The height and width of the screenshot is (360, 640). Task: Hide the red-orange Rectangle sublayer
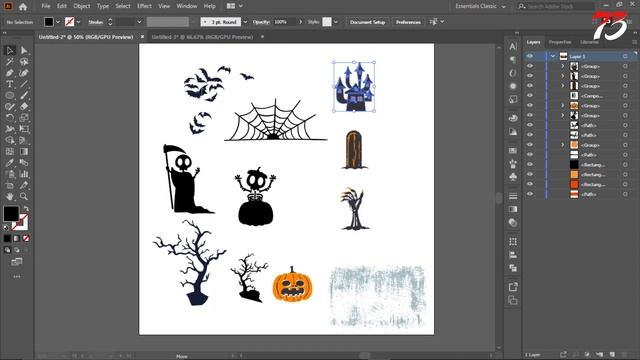tap(530, 184)
